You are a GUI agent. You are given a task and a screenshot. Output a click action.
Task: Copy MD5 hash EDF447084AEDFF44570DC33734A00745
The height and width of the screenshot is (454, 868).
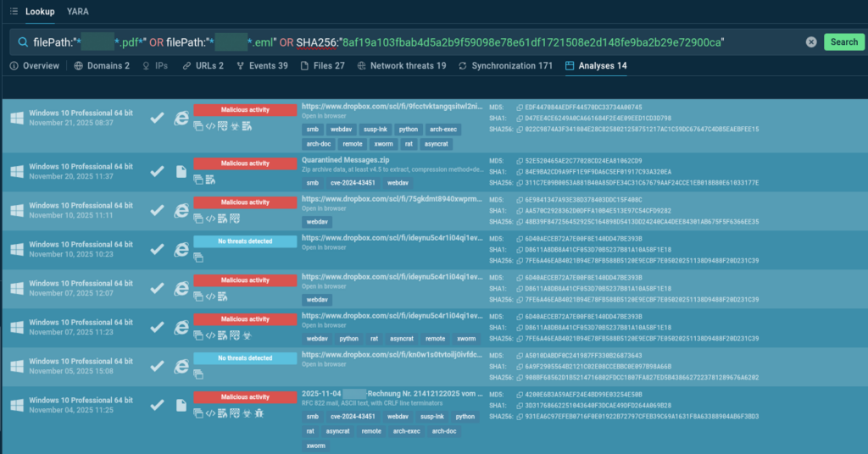[x=520, y=108]
